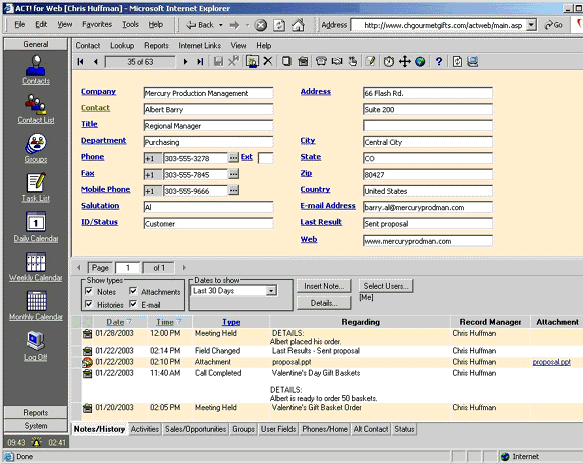
Task: Go to previous contact record
Action: [96, 62]
